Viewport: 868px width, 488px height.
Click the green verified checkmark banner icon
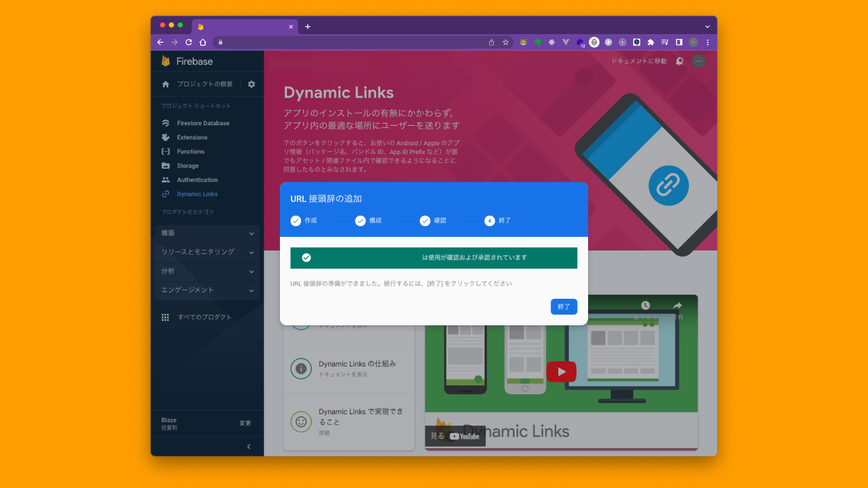(307, 258)
